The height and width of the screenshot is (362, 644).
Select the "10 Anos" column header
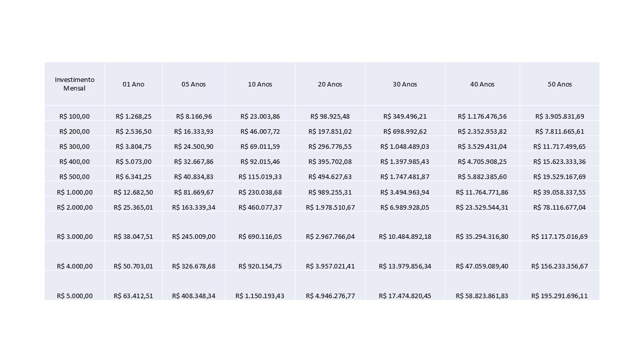pos(260,84)
